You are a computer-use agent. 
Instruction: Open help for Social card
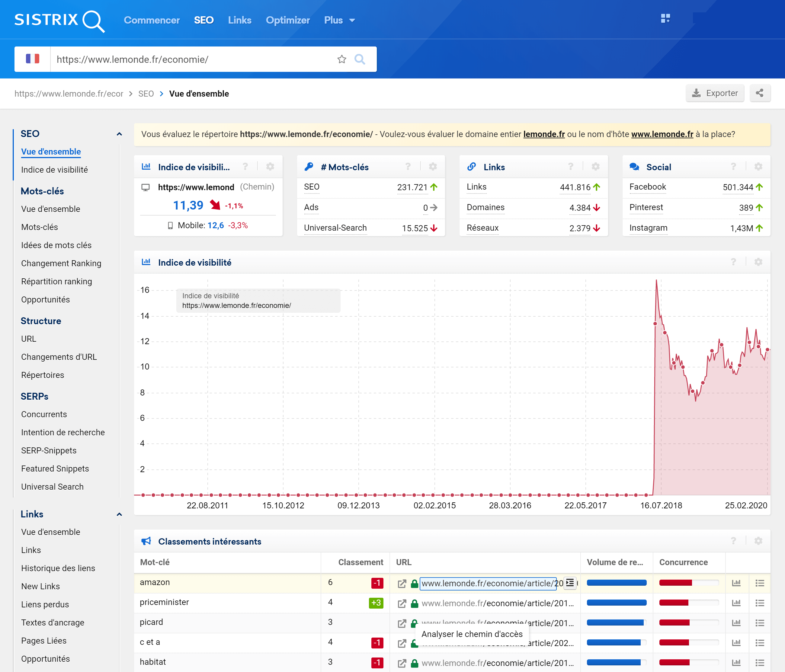coord(733,167)
